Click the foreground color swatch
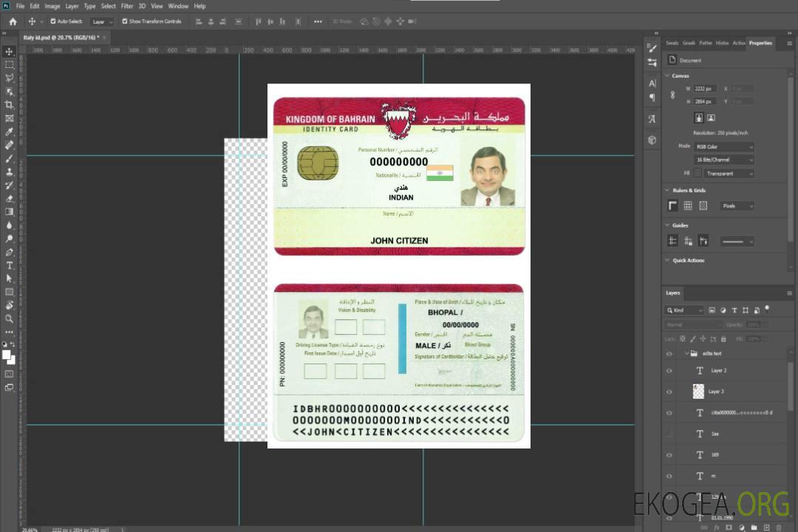The height and width of the screenshot is (532, 798). point(7,355)
